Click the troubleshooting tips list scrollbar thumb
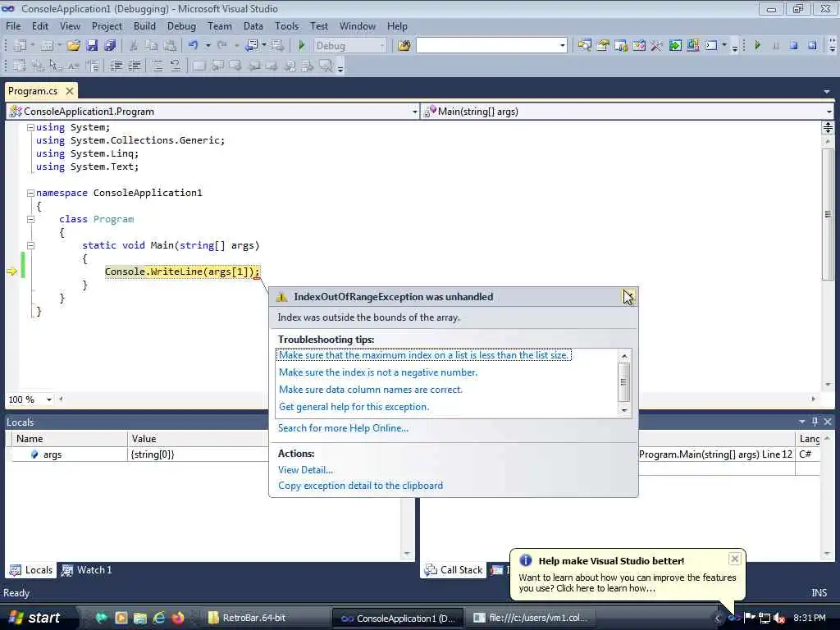 [x=623, y=382]
